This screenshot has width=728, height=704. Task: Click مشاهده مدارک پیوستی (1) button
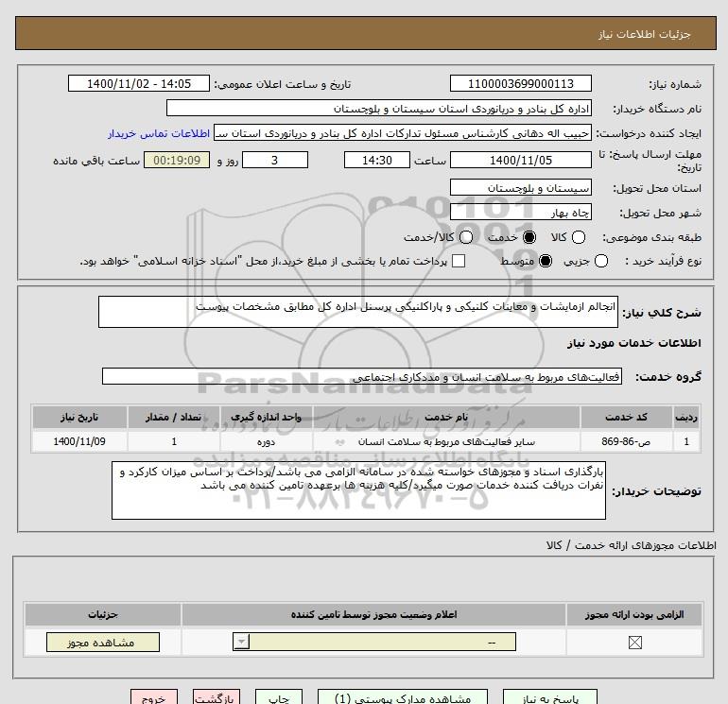403,697
